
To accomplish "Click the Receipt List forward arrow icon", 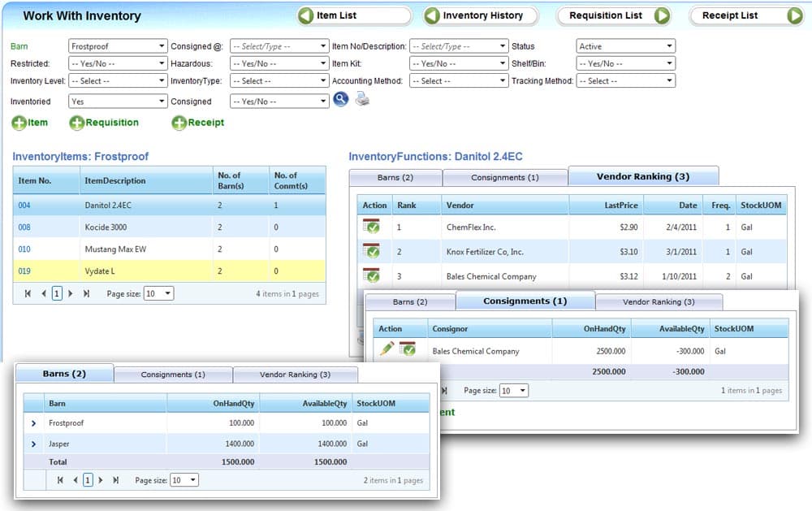I will click(x=794, y=15).
